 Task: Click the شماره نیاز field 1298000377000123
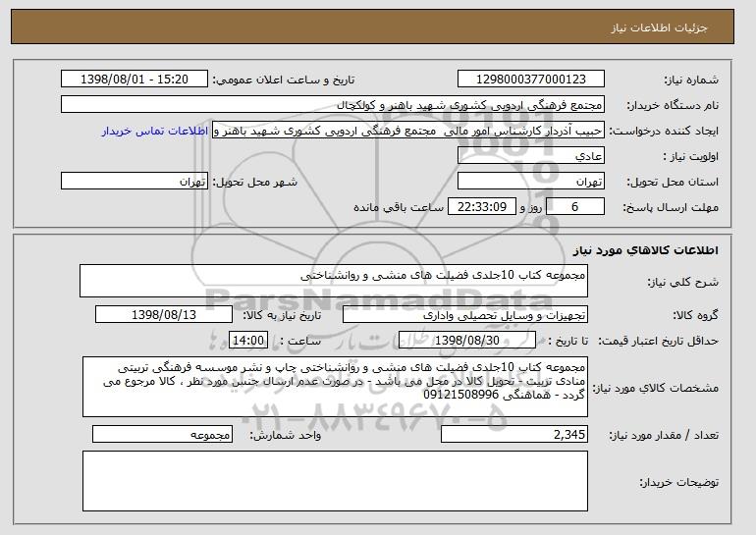pos(531,80)
